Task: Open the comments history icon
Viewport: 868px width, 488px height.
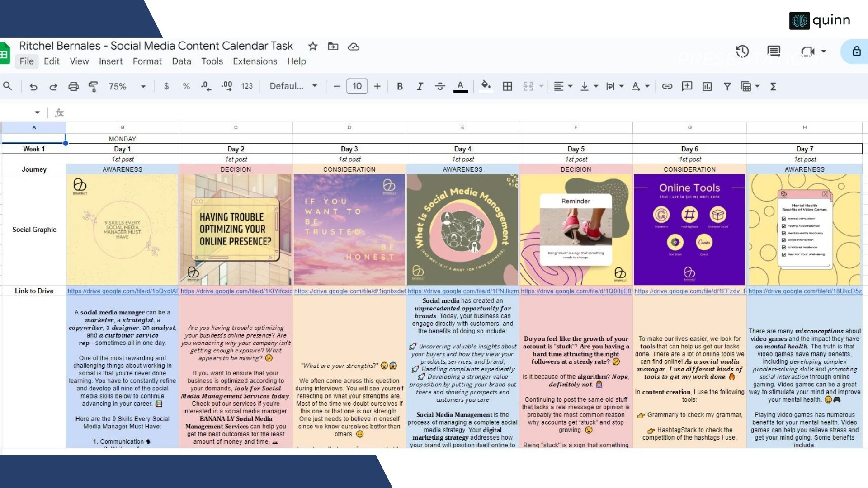Action: (x=774, y=52)
